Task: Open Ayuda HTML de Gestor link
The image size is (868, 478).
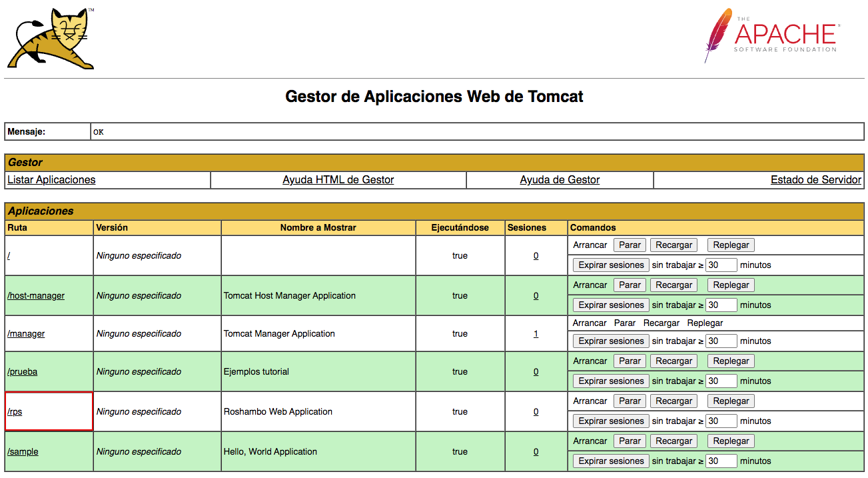Action: coord(338,180)
